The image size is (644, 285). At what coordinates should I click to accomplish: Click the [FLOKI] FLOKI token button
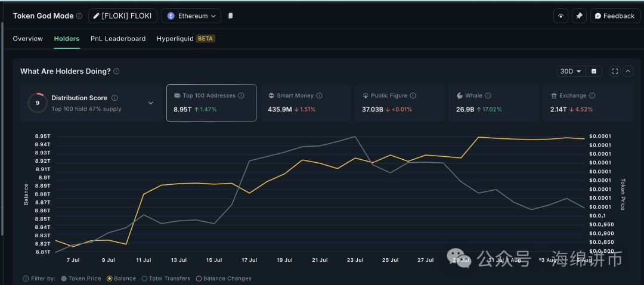click(123, 16)
